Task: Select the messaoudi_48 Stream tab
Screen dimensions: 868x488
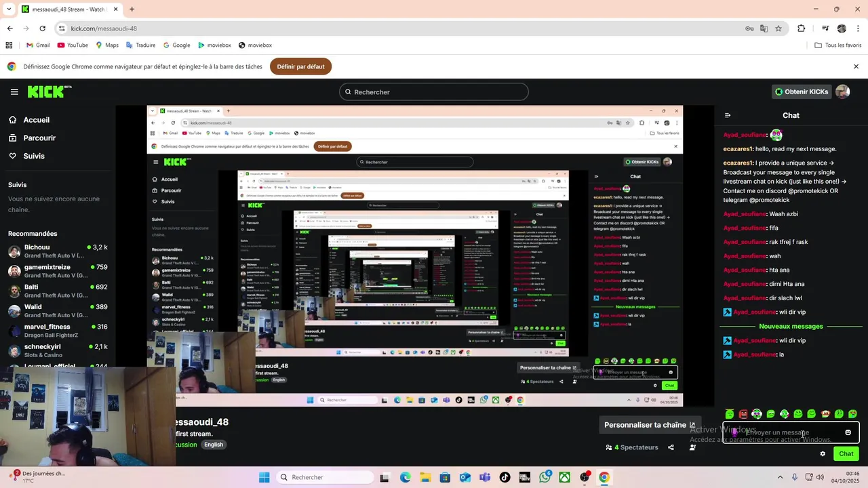Action: click(x=69, y=9)
